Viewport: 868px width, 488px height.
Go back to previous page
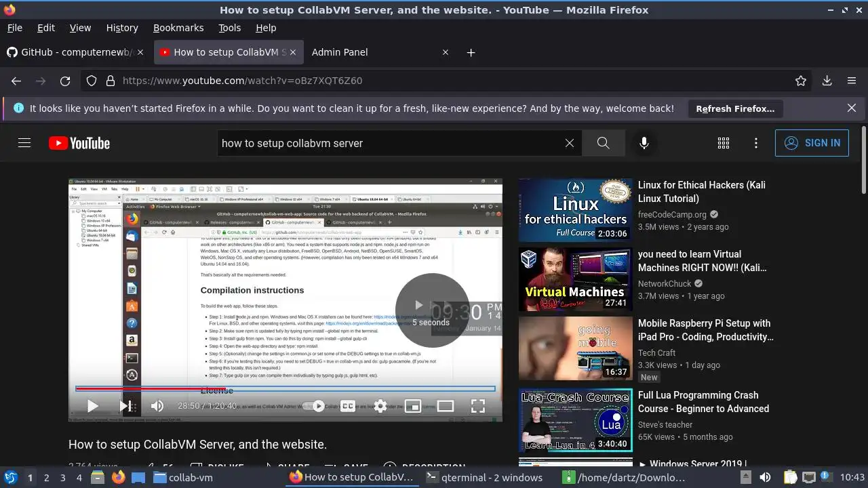[x=16, y=81]
